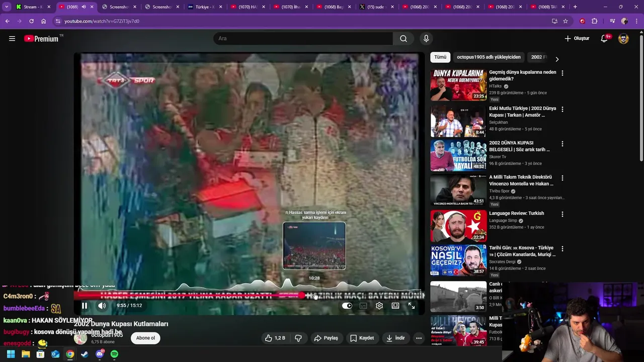Bookmark this page with the star
This screenshot has width=644, height=362.
pyautogui.click(x=566, y=21)
